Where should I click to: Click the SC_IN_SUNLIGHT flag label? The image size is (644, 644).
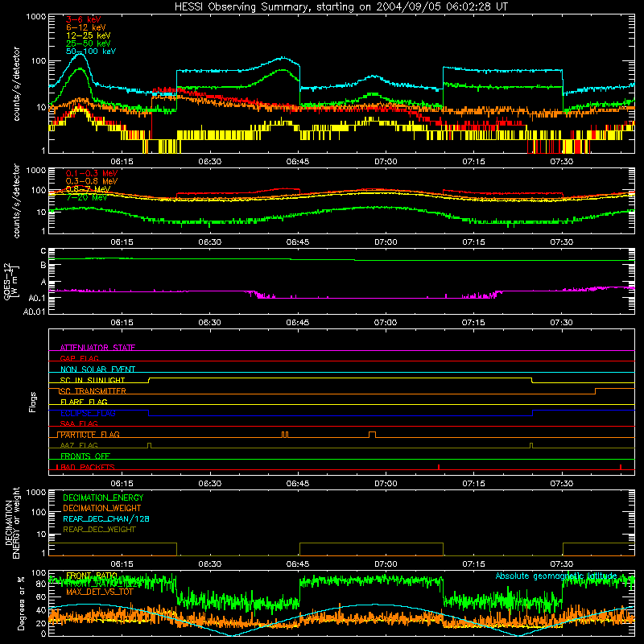(93, 380)
